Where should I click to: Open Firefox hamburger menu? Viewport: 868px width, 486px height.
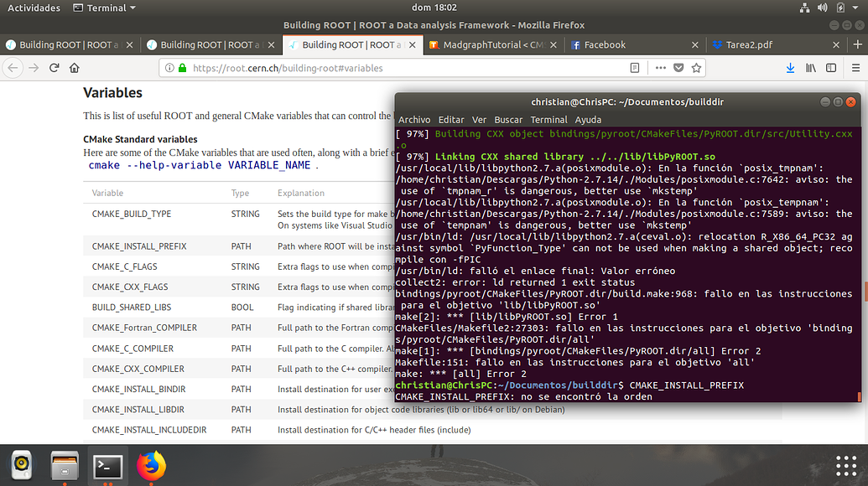855,68
